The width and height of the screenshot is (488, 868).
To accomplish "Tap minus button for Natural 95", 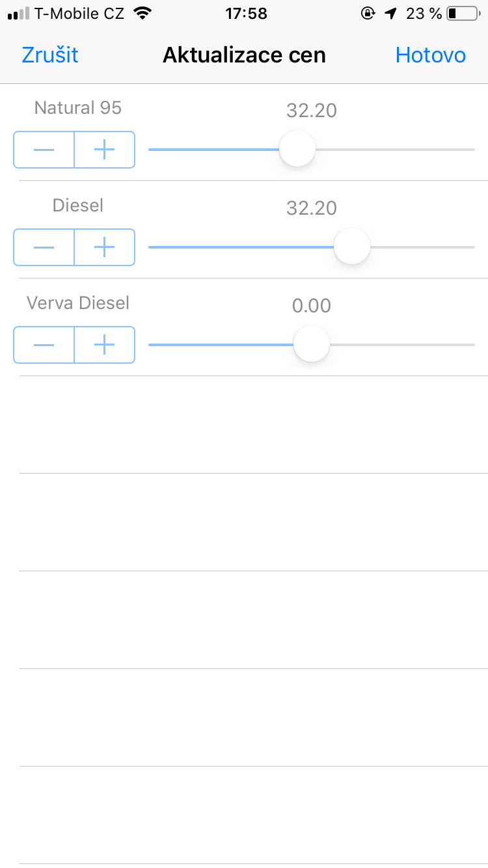I will pyautogui.click(x=44, y=150).
